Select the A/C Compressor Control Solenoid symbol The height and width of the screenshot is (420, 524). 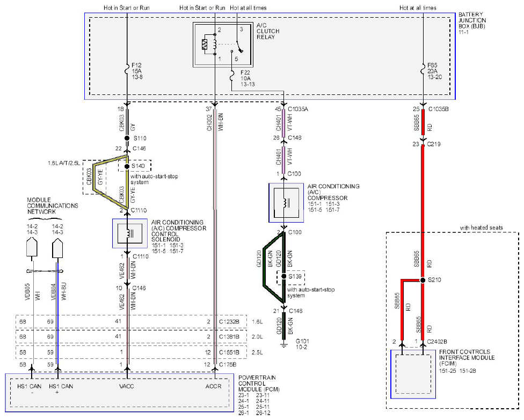coord(130,233)
